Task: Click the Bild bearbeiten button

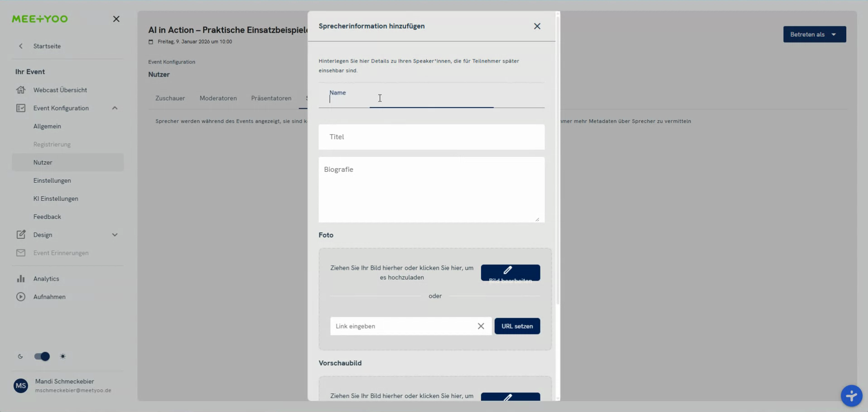Action: coord(510,273)
